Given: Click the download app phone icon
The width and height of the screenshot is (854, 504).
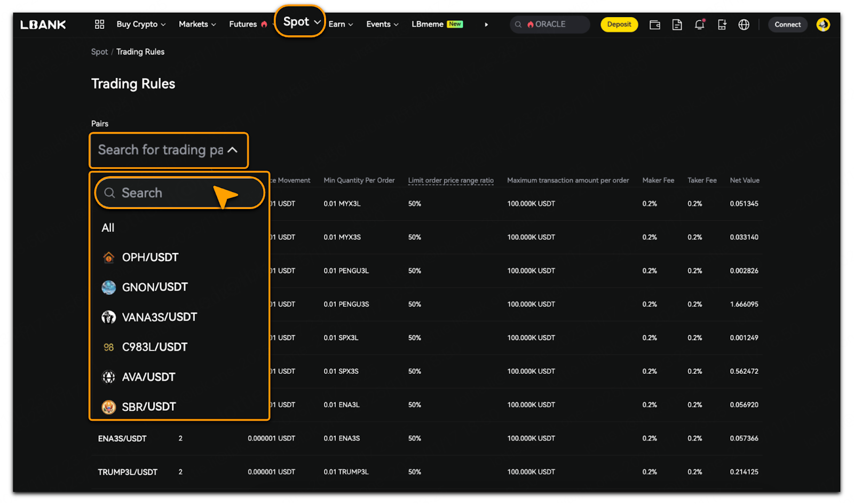Looking at the screenshot, I should pyautogui.click(x=722, y=25).
